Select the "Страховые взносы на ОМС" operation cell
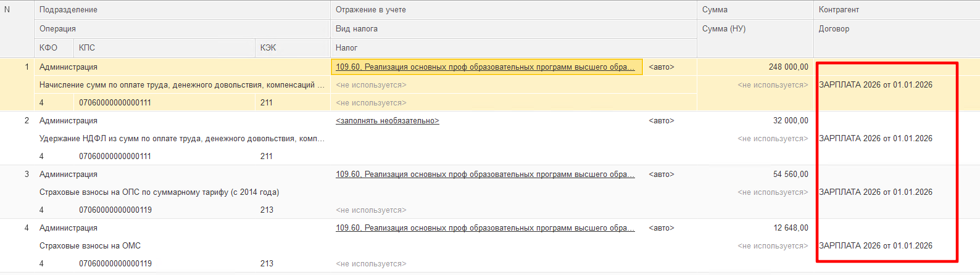The image size is (980, 275). tap(90, 246)
